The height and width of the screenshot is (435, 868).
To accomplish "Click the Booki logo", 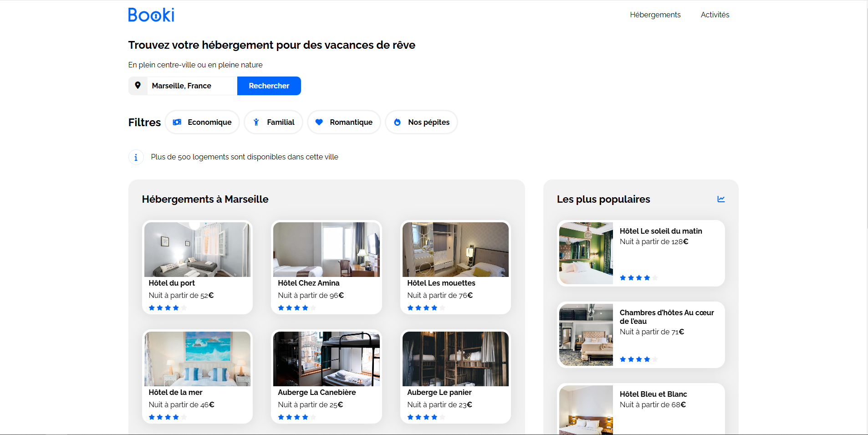I will point(151,15).
